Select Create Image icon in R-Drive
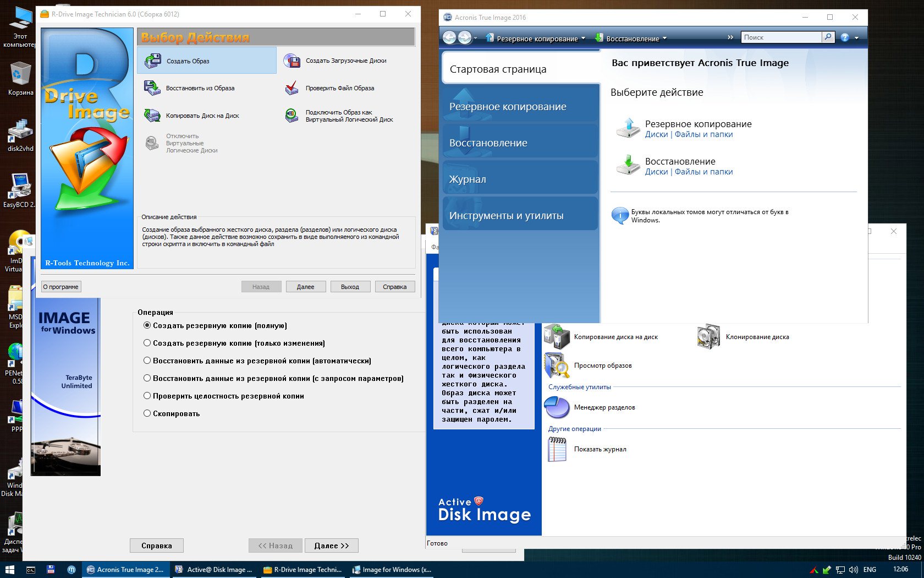The width and height of the screenshot is (924, 578). pos(153,61)
